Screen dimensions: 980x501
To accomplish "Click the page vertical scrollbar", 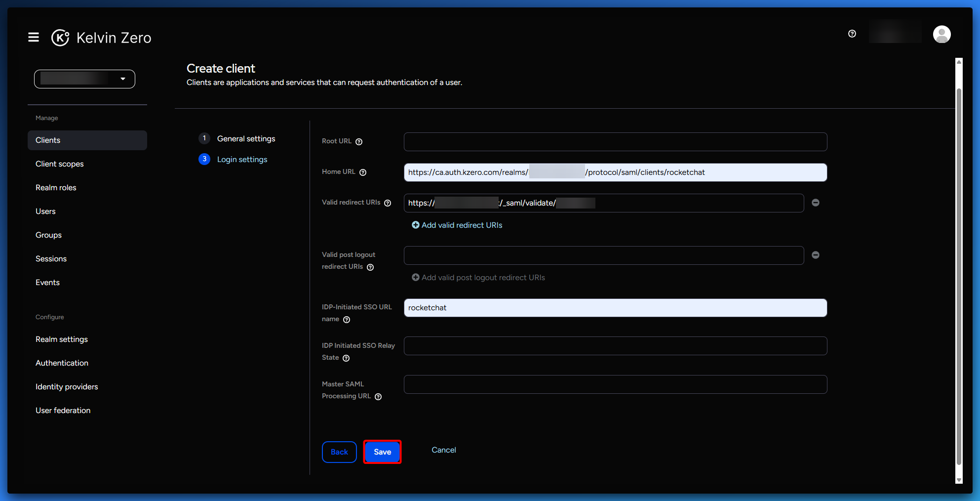I will tap(959, 277).
